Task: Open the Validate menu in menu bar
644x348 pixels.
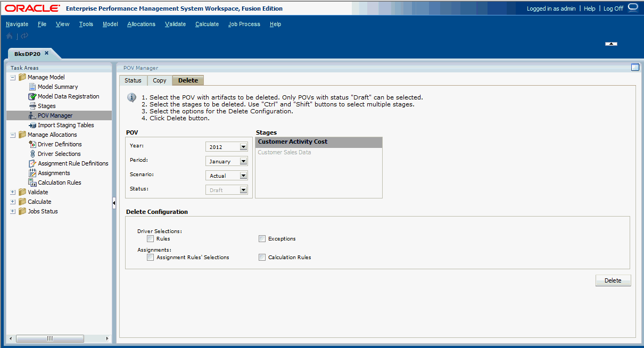Action: click(176, 24)
